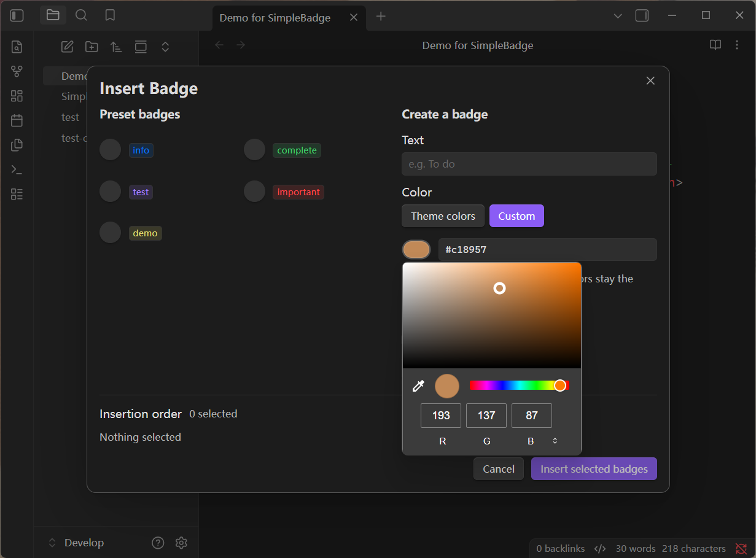This screenshot has width=756, height=558.
Task: Open quick switcher in ribbon
Action: 17,47
